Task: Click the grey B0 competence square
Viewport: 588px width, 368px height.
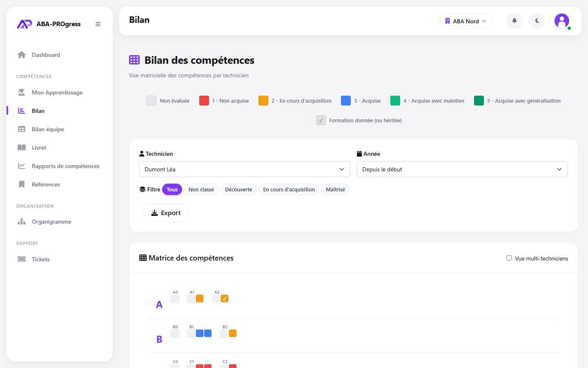Action: (175, 333)
